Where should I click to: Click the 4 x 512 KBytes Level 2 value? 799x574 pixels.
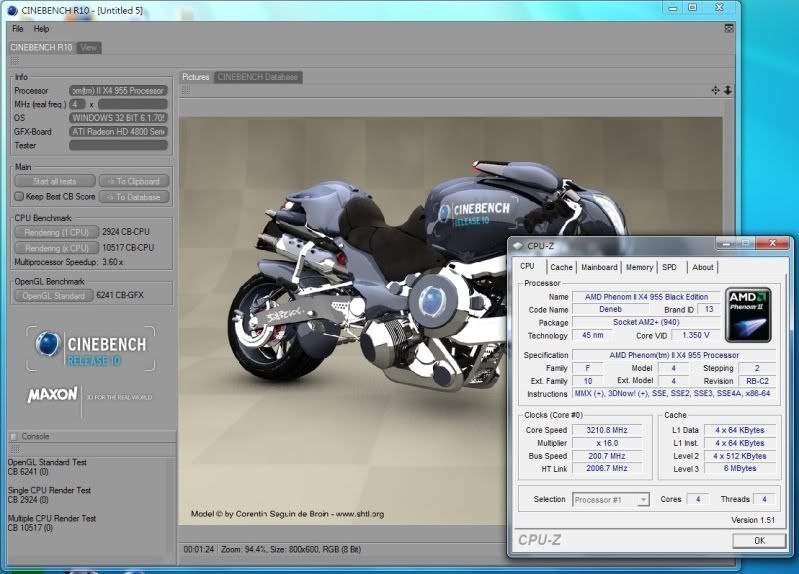740,456
